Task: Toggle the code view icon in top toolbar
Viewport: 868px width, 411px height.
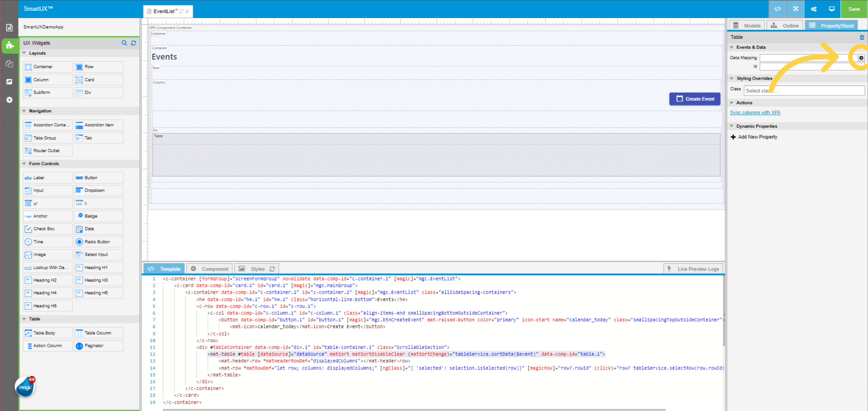Action: (x=778, y=9)
